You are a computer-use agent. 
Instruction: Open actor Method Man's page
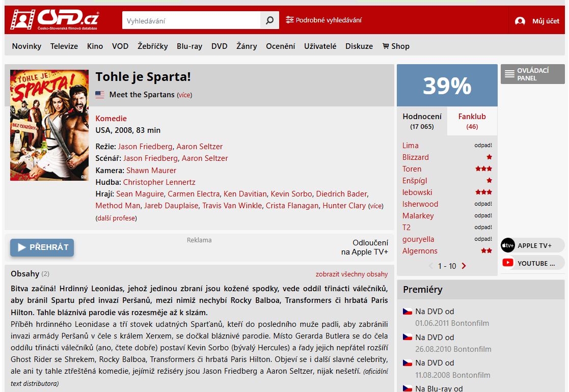tap(118, 206)
